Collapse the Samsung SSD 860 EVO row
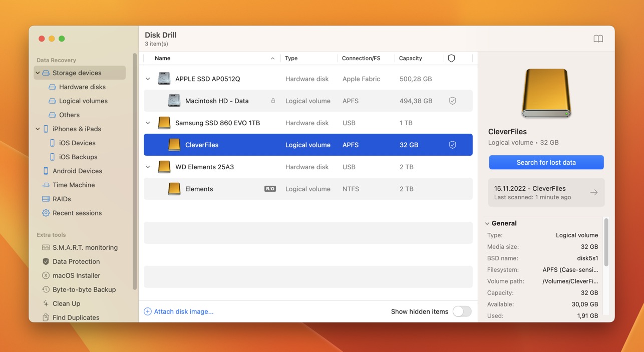The image size is (644, 352). (x=148, y=123)
